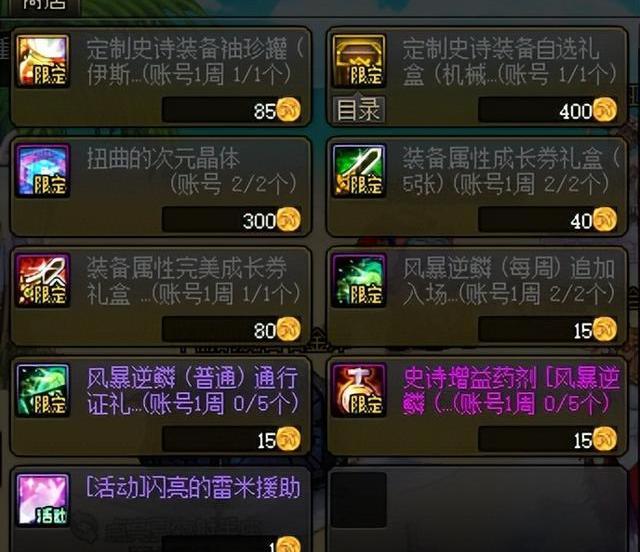The width and height of the screenshot is (640, 552).
Task: Select the purple 风暴逆鳞 (普通) 通行证礼 title
Action: pyautogui.click(x=193, y=390)
